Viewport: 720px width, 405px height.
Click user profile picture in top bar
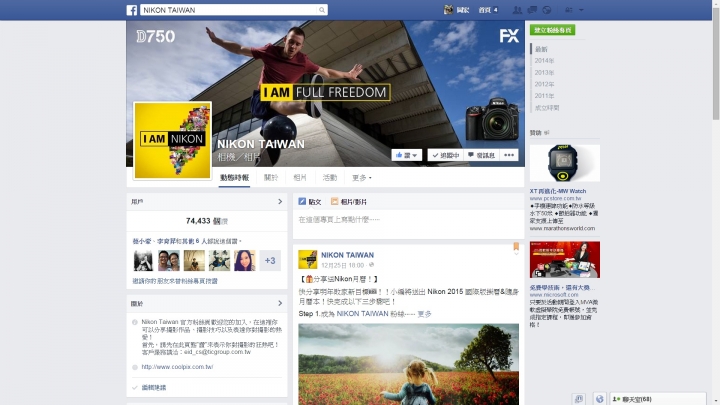point(448,10)
